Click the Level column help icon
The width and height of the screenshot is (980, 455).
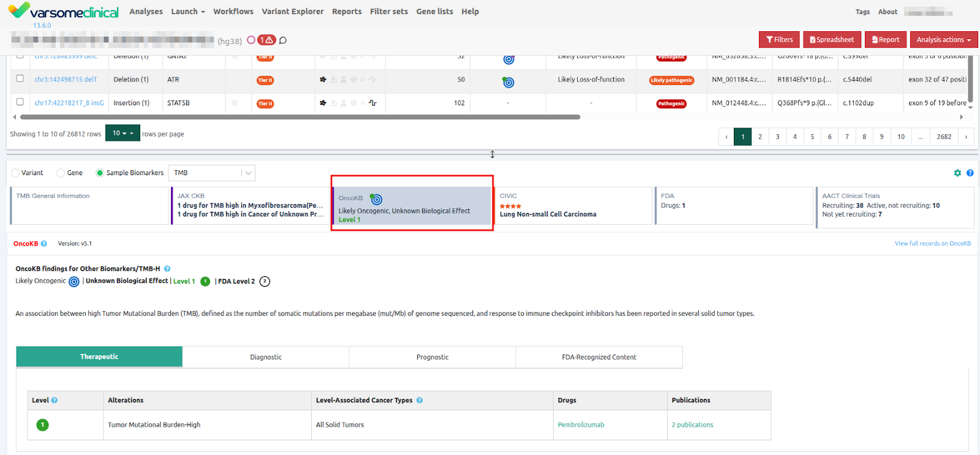click(x=55, y=400)
